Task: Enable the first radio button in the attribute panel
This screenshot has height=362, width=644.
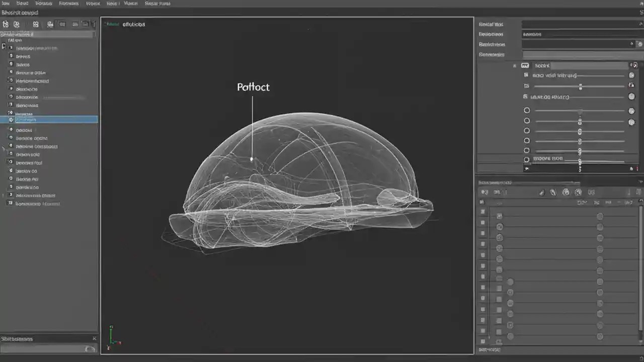Action: (x=527, y=110)
